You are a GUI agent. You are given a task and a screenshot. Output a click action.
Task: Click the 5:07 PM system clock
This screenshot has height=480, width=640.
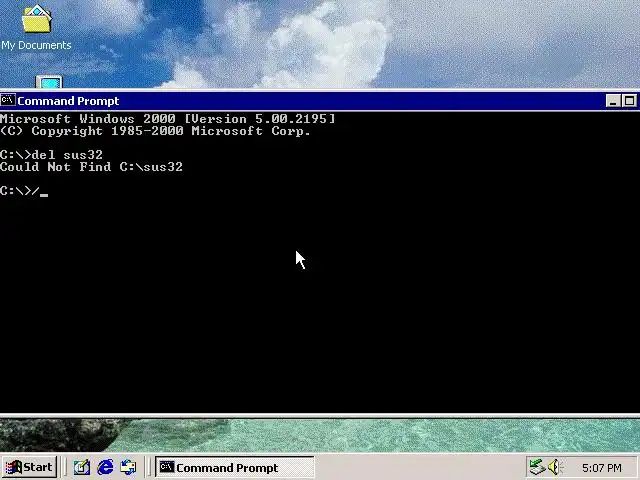point(602,468)
